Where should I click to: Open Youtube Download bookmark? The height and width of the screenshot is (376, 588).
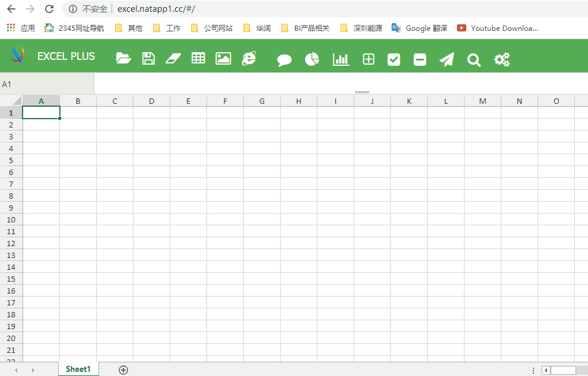tap(498, 28)
